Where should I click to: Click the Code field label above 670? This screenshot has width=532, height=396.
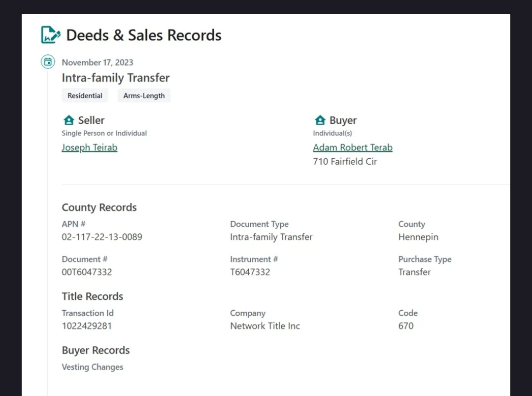[408, 313]
